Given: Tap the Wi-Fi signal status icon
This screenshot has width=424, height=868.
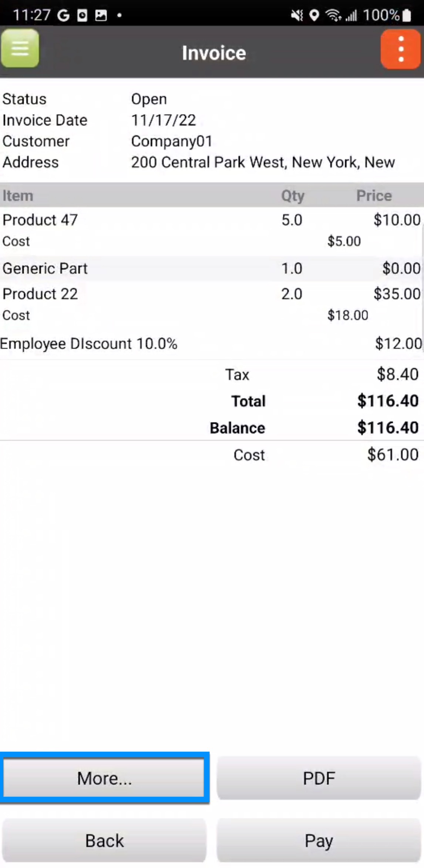Looking at the screenshot, I should [333, 15].
